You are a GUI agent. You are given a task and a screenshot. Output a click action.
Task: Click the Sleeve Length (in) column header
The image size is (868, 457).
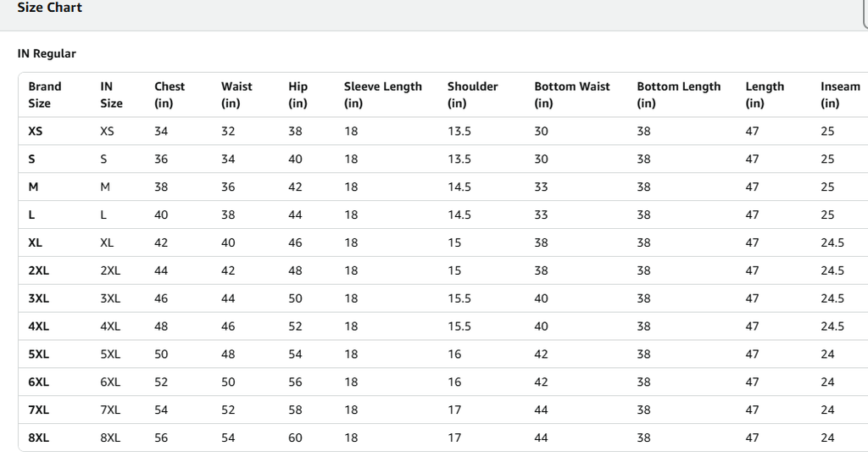[382, 95]
